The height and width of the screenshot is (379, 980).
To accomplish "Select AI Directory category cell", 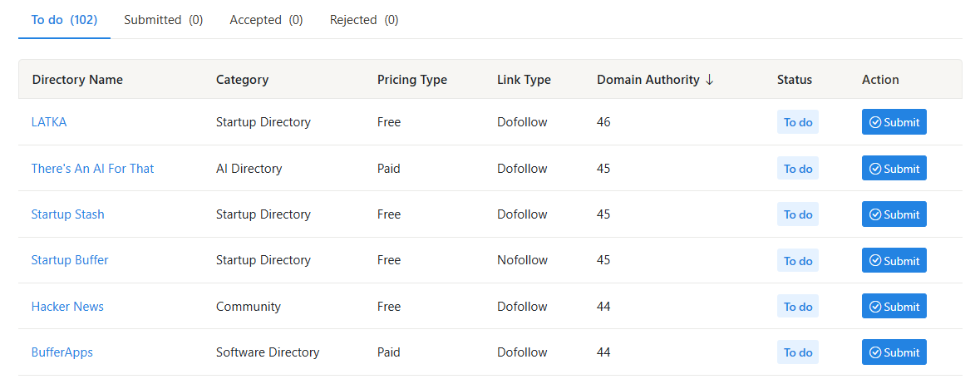I will click(249, 168).
